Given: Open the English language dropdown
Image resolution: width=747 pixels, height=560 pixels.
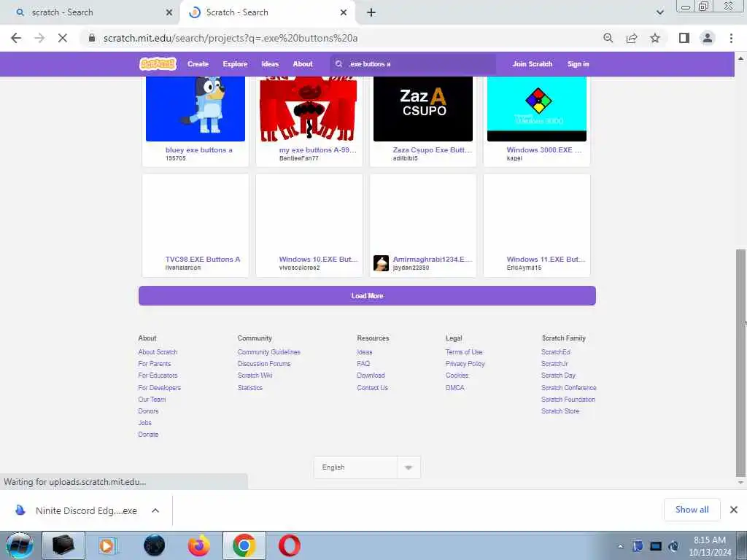Looking at the screenshot, I should (367, 467).
